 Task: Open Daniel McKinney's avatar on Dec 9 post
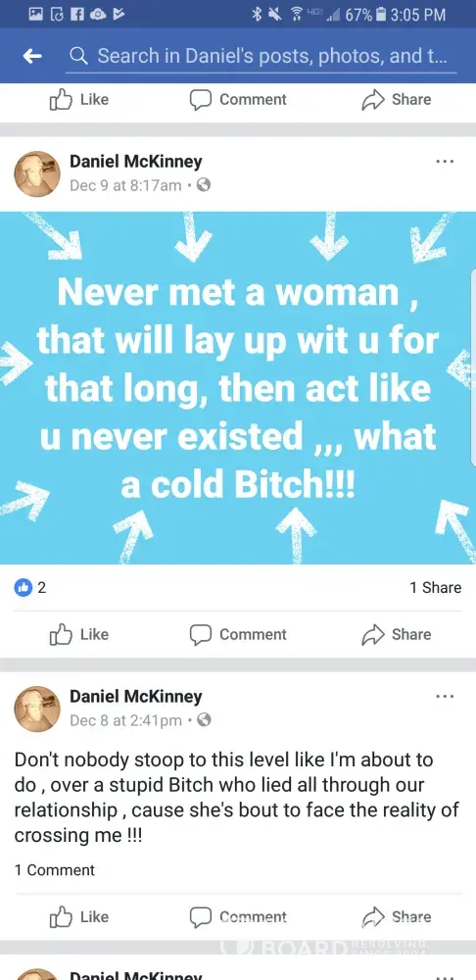[x=37, y=173]
